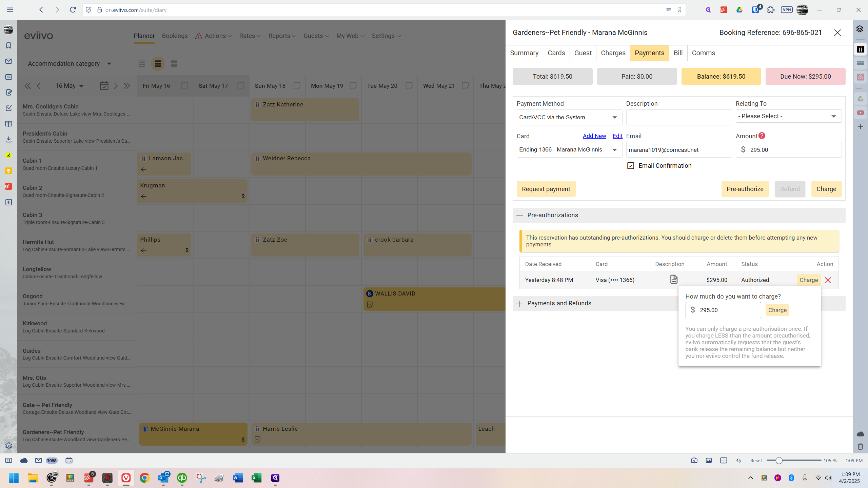
Task: Open the VPN extension button
Action: pyautogui.click(x=787, y=10)
